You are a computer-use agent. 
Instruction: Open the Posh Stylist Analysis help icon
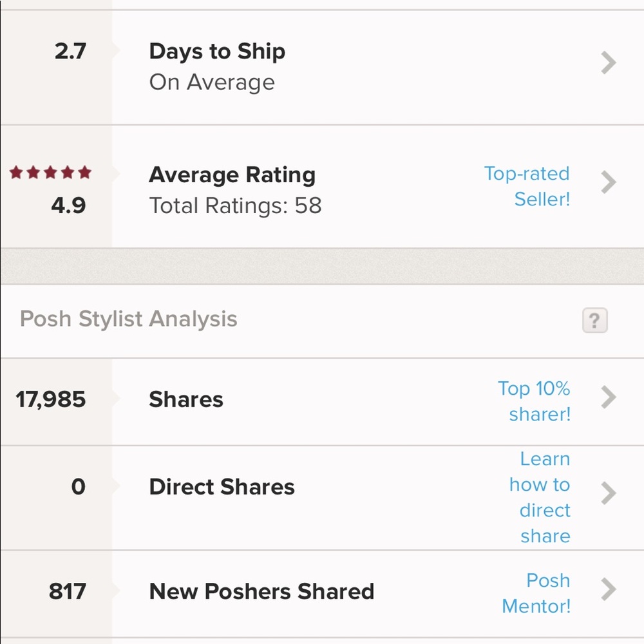pyautogui.click(x=594, y=320)
